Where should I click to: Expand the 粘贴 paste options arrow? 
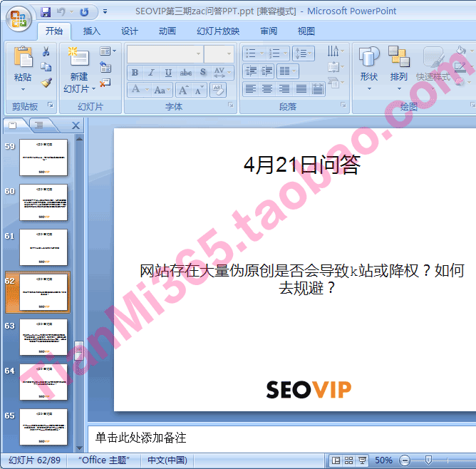point(23,90)
